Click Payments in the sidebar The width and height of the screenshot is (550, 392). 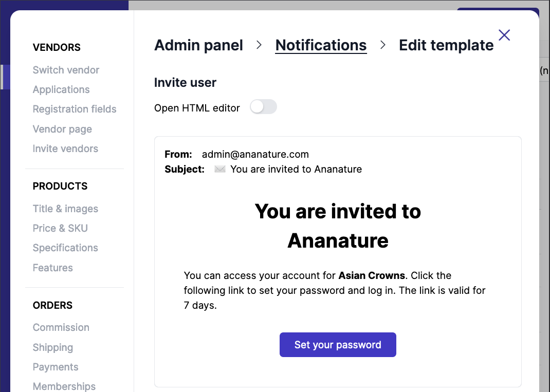[x=56, y=367]
